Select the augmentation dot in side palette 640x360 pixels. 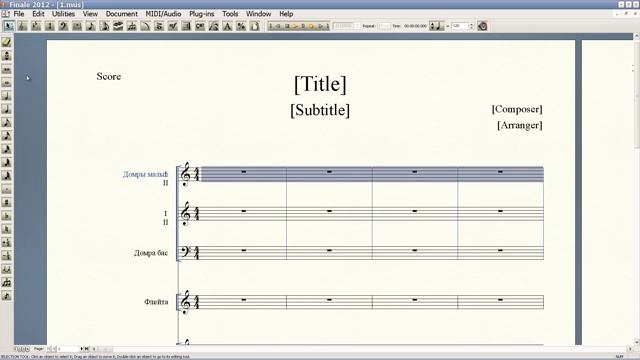(x=7, y=189)
